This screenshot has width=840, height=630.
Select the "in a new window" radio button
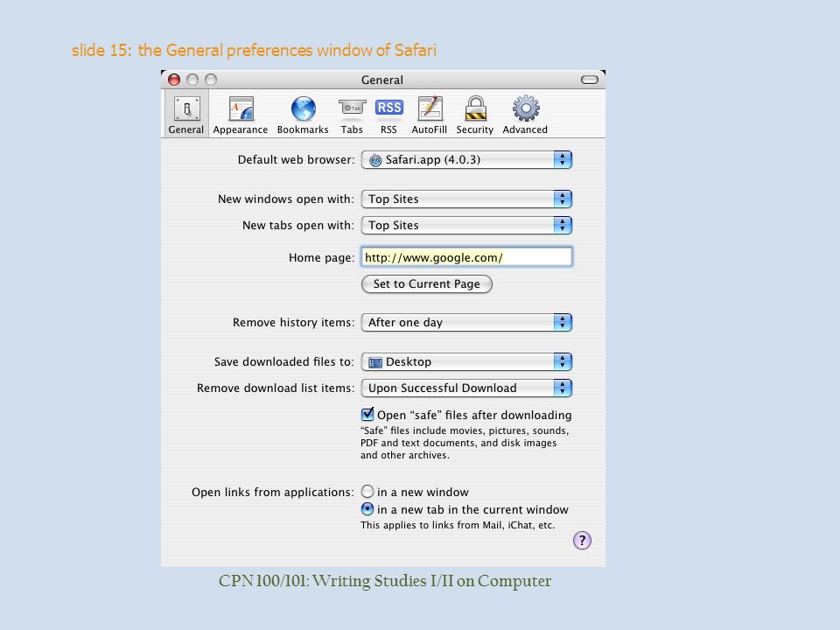[x=367, y=491]
